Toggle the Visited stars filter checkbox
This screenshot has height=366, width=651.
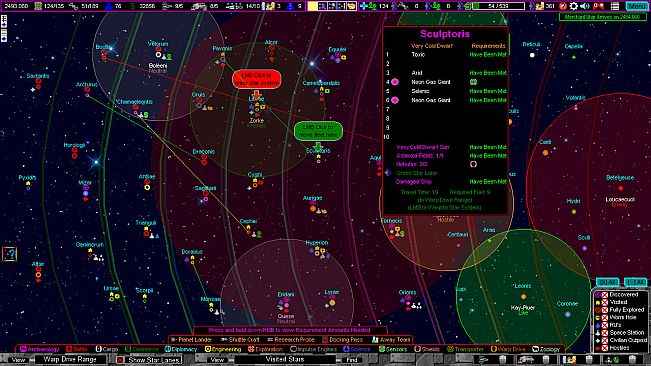coord(605,302)
